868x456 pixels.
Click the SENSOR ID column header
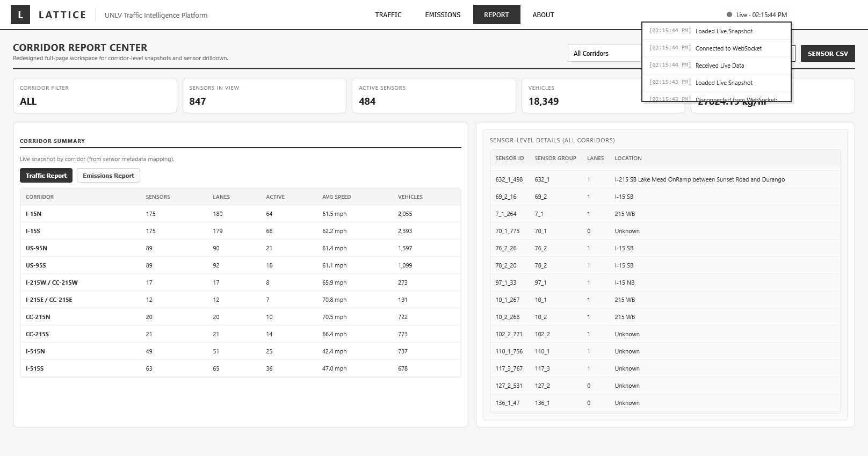[509, 158]
